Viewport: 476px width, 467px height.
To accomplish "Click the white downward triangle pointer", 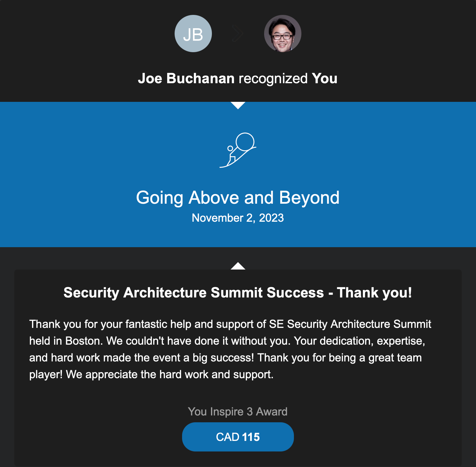I will pyautogui.click(x=238, y=105).
